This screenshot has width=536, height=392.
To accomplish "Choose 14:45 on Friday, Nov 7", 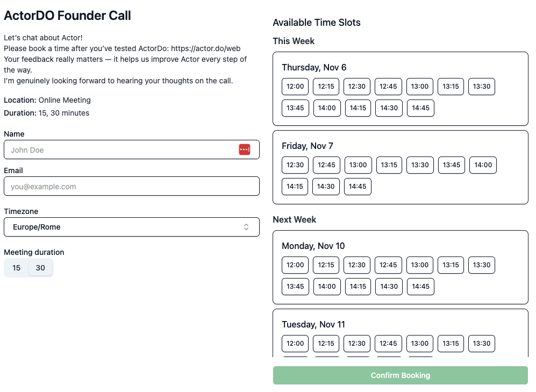I will pos(358,187).
